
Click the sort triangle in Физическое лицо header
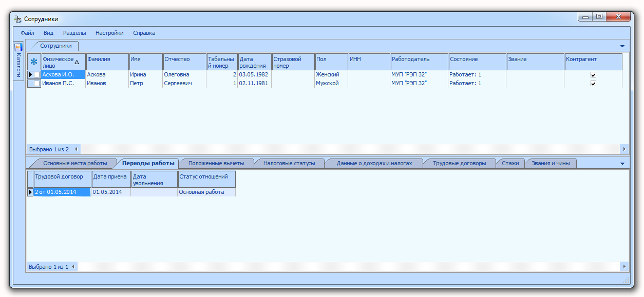(x=77, y=62)
